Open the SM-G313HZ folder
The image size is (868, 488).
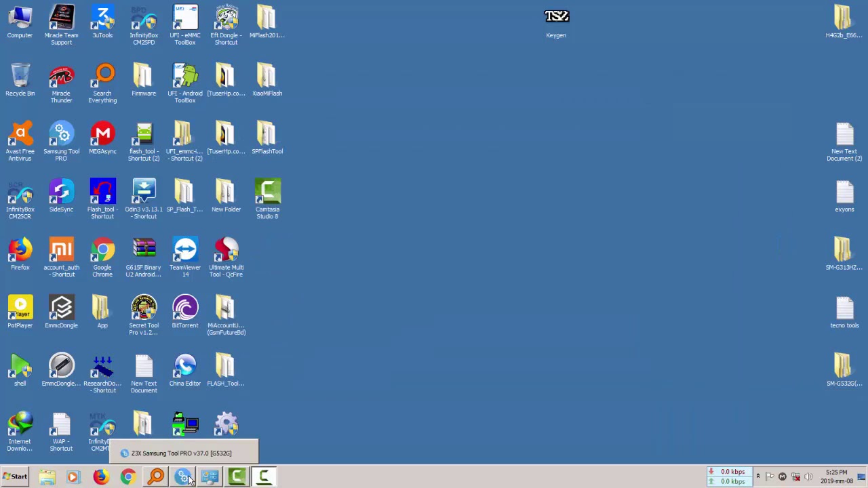844,254
